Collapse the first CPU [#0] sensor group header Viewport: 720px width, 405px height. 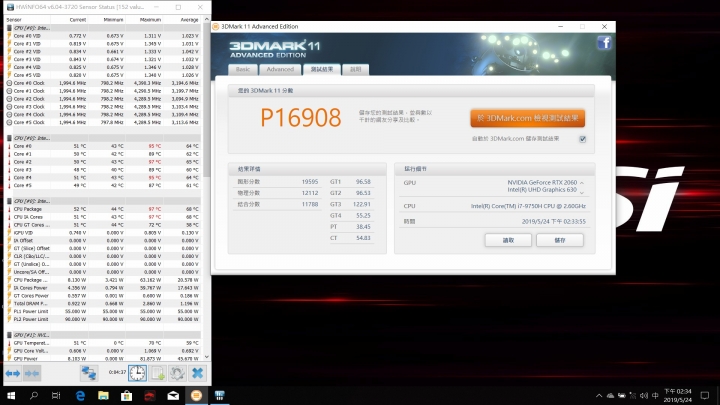pos(103,28)
